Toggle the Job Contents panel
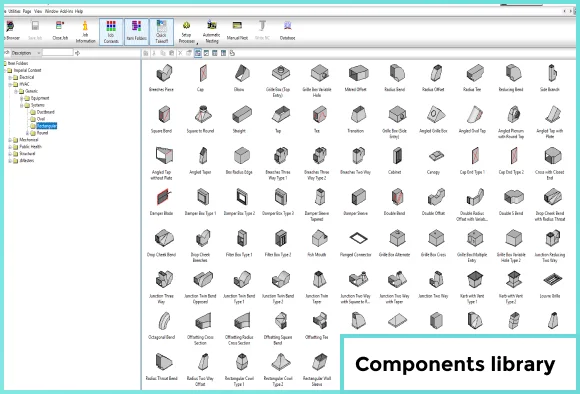The width and height of the screenshot is (580, 394). point(111,32)
